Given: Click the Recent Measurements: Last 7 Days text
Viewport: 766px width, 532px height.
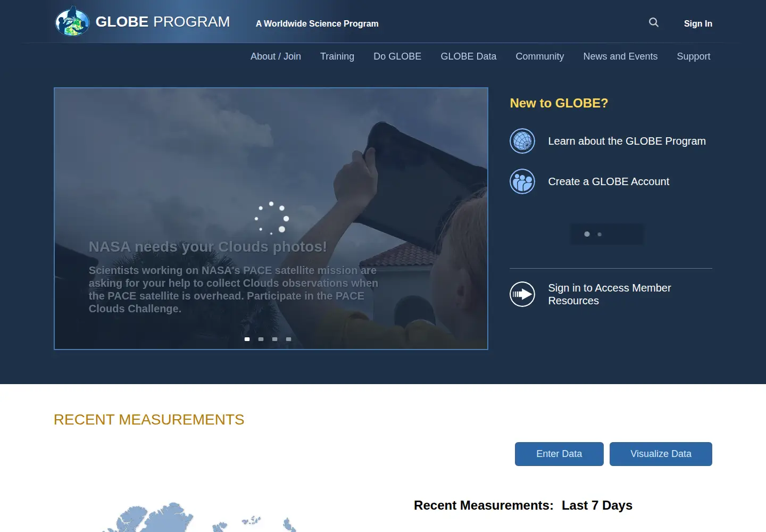Looking at the screenshot, I should tap(523, 505).
